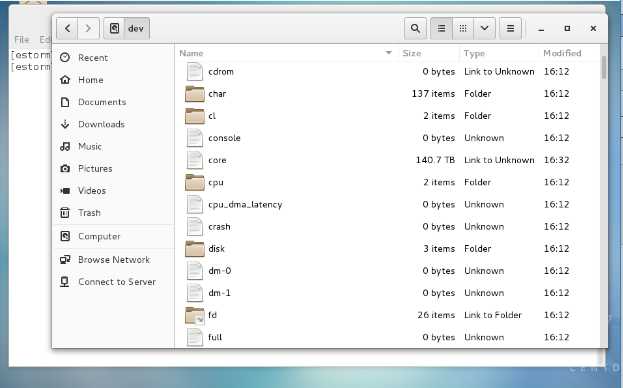
Task: Click the 16:32 modified time
Action: tap(556, 160)
